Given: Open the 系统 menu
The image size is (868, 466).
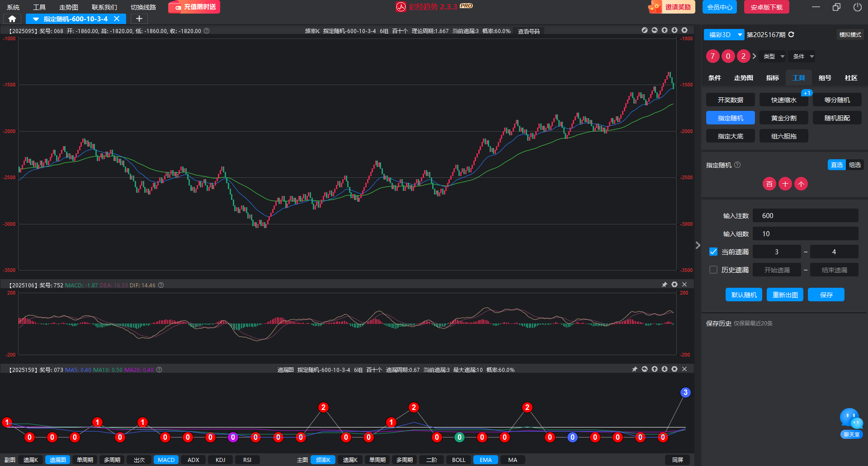Looking at the screenshot, I should [13, 7].
